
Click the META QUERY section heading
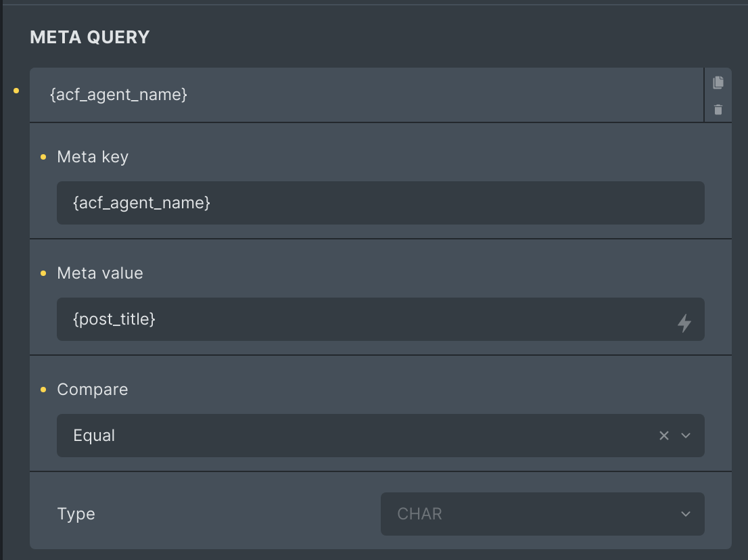point(90,37)
